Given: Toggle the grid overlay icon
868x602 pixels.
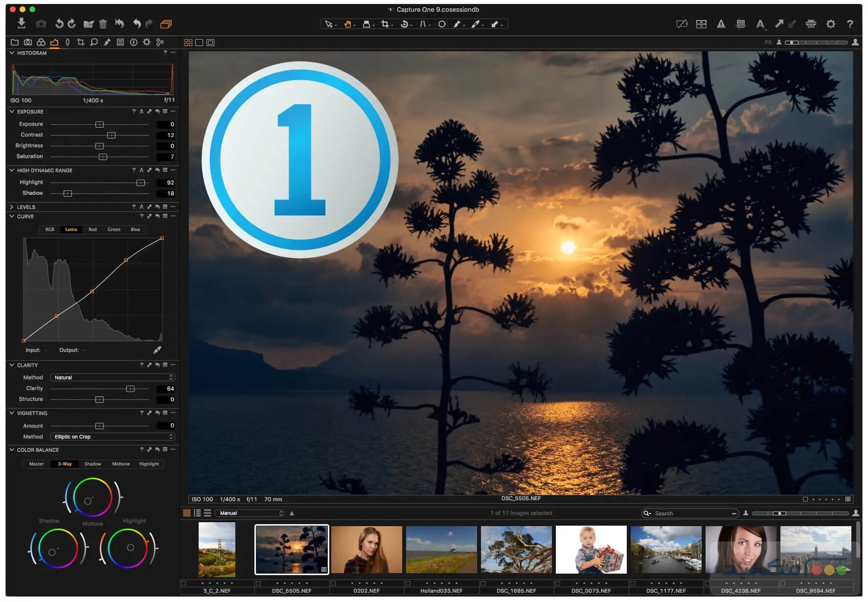Looking at the screenshot, I should [x=742, y=23].
